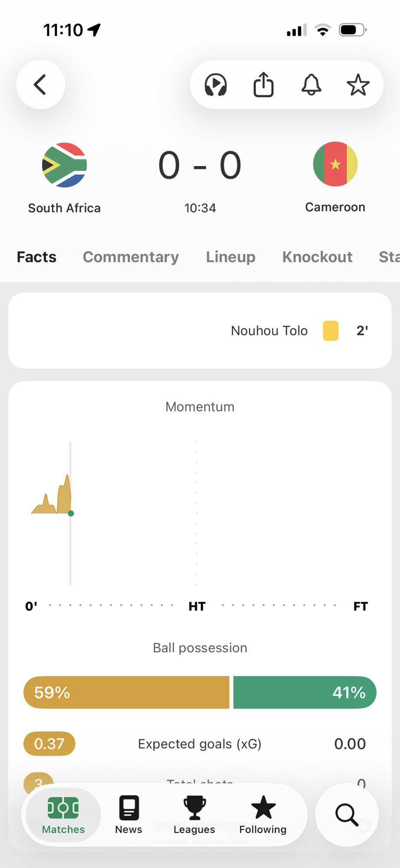The width and height of the screenshot is (400, 868).
Task: Select the Facts tab
Action: pos(36,257)
